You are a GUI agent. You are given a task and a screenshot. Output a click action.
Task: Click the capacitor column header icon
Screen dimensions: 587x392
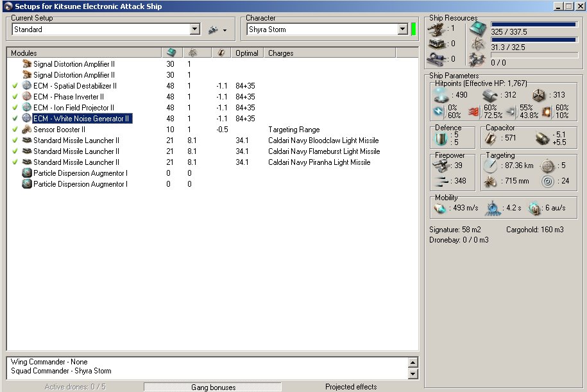tap(221, 53)
